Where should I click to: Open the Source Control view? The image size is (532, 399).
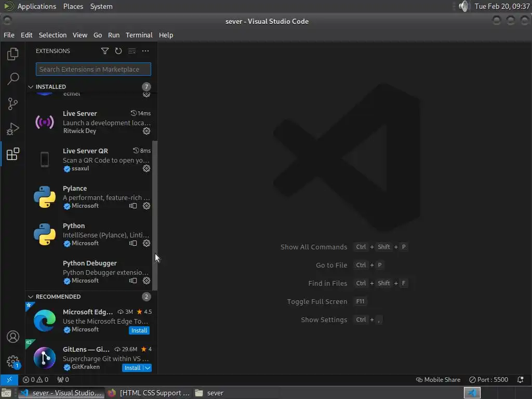pos(13,104)
